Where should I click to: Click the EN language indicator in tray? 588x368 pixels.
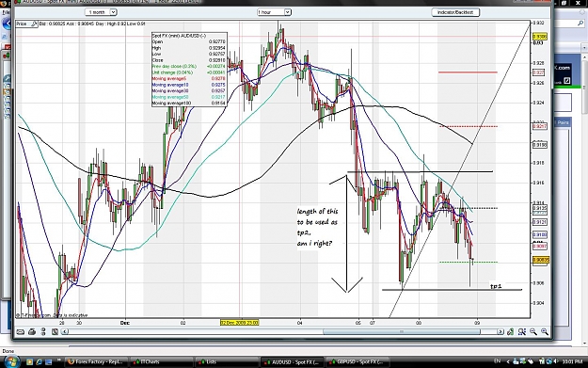click(498, 361)
